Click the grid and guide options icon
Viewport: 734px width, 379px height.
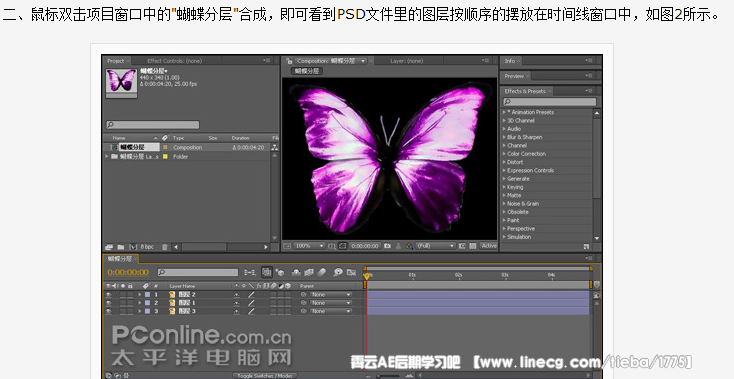tap(331, 246)
